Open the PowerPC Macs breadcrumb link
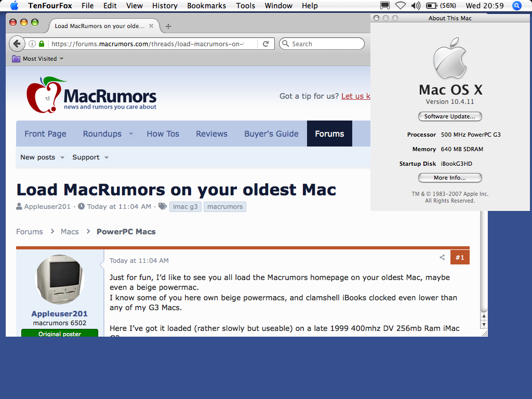 pos(126,232)
